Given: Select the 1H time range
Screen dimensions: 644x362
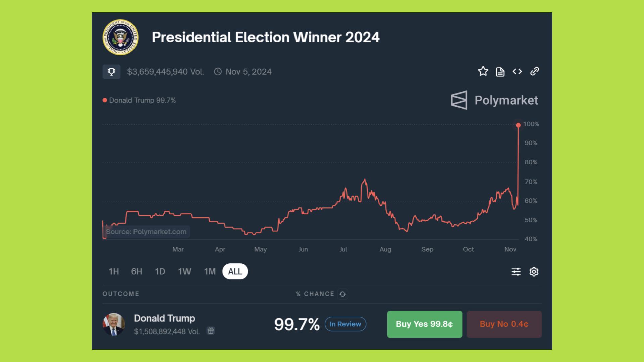Looking at the screenshot, I should pyautogui.click(x=114, y=271).
